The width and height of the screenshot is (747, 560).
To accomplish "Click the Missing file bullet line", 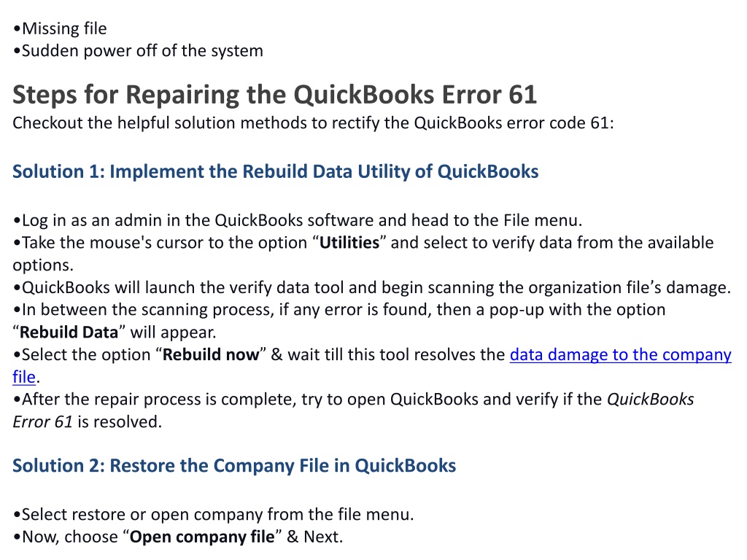I will 60,28.
